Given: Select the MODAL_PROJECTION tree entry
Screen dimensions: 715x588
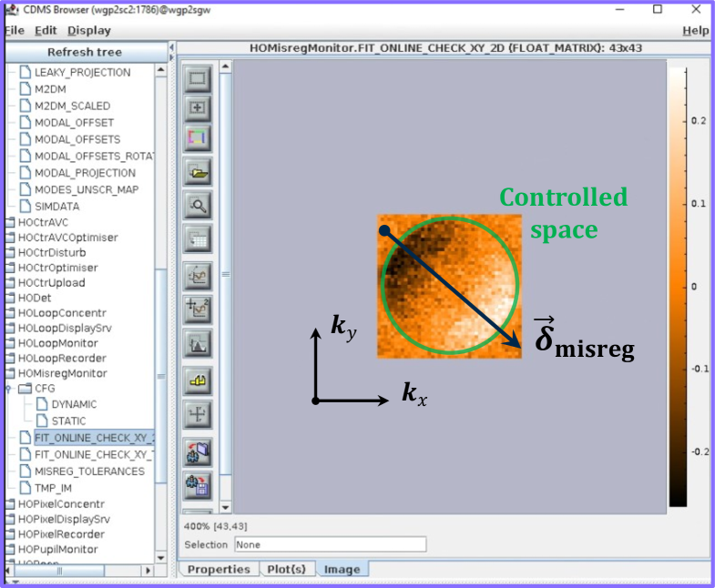Looking at the screenshot, I should (86, 173).
